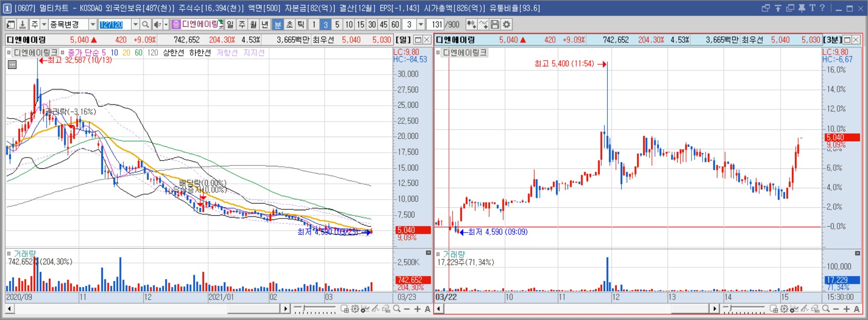Expand the stock code 127120 dropdown

coord(135,24)
